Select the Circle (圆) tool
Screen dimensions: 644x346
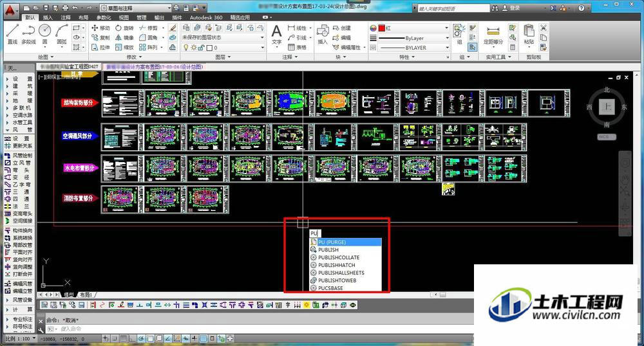(x=45, y=33)
